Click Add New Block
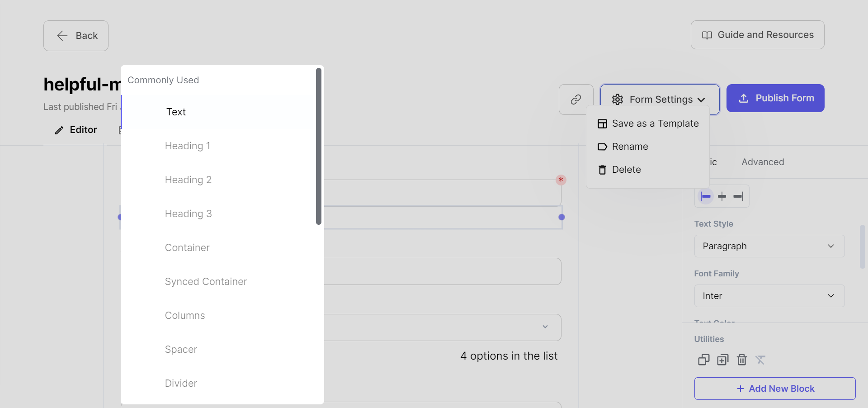 [x=774, y=388]
